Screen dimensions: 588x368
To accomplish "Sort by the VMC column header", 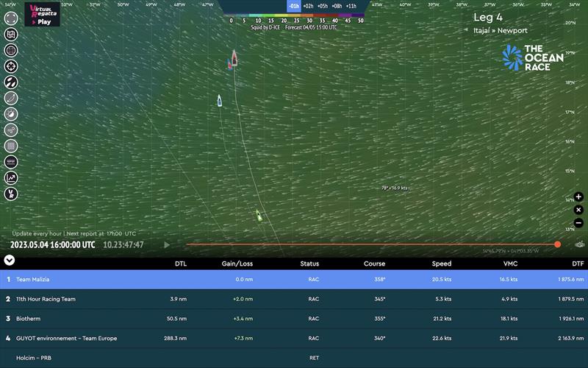I will (x=510, y=263).
